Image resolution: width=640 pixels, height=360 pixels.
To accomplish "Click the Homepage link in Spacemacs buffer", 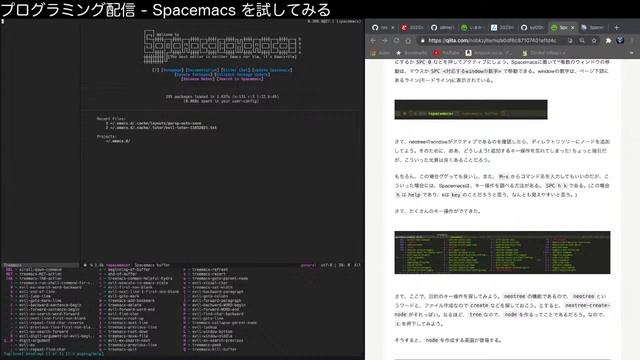I will pos(172,70).
